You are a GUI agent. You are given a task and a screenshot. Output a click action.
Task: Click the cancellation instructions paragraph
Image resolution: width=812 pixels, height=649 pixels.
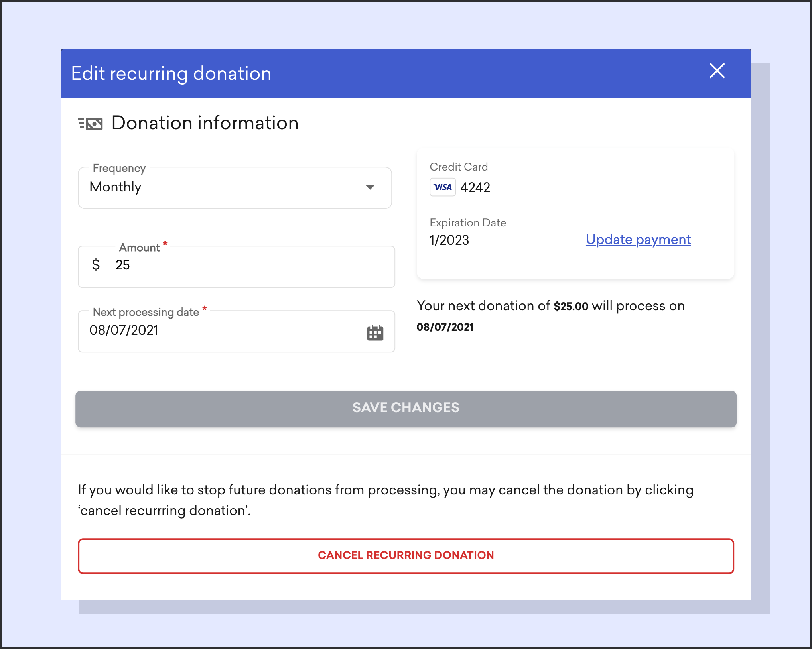386,500
